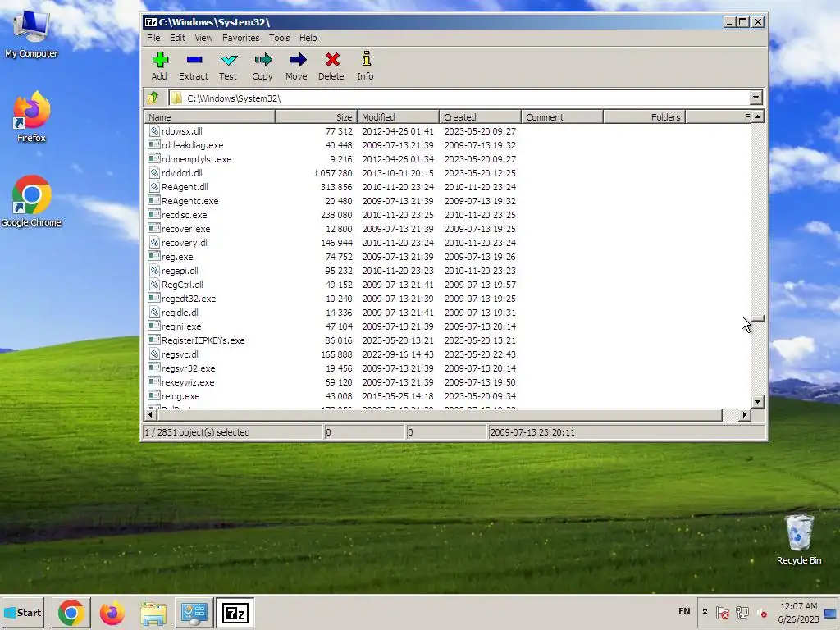This screenshot has height=630, width=840.
Task: Click the vertical scrollbar up arrow
Action: coord(757,116)
